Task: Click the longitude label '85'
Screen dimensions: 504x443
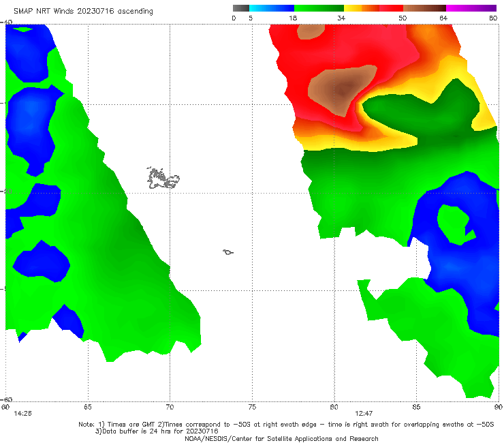Action: [416, 407]
